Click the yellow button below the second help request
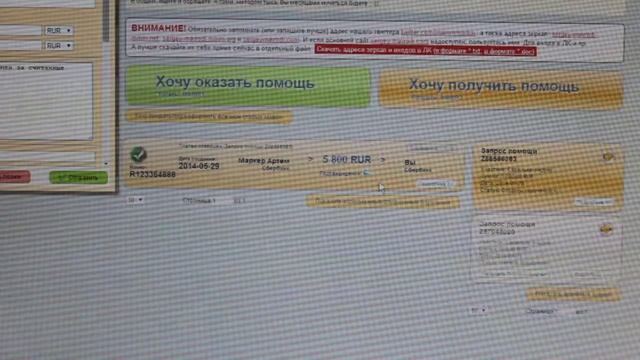Viewport: 640px width, 360px height. click(573, 294)
